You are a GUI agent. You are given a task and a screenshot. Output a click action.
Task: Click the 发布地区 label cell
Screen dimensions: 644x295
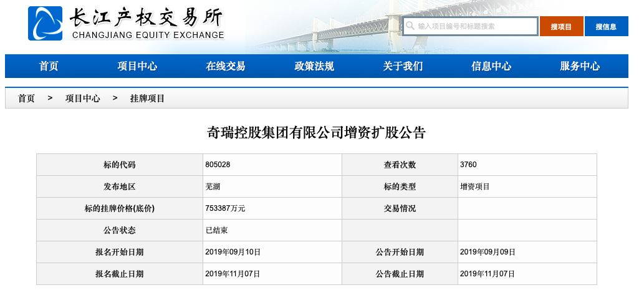(x=120, y=186)
